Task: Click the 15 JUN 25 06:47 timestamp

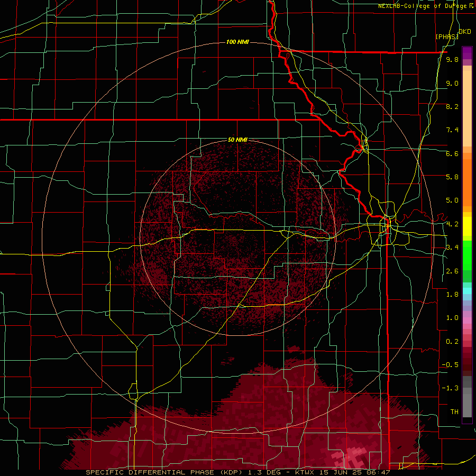Action: pyautogui.click(x=356, y=472)
